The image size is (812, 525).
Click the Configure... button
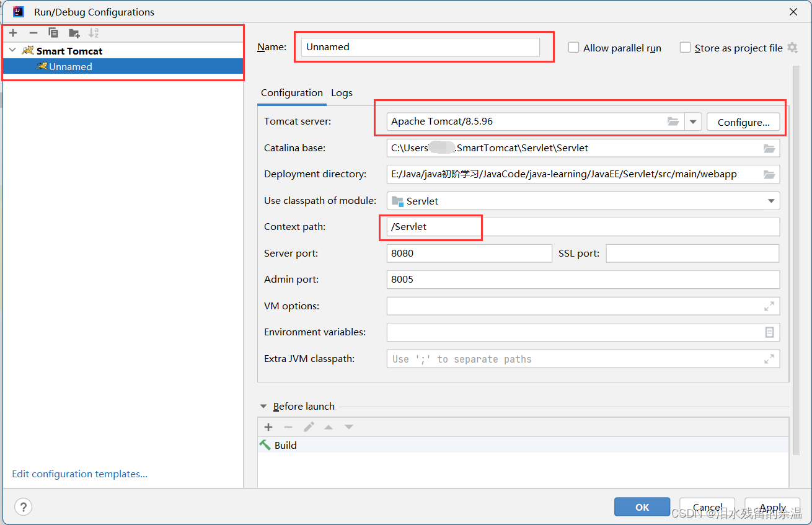coord(743,122)
